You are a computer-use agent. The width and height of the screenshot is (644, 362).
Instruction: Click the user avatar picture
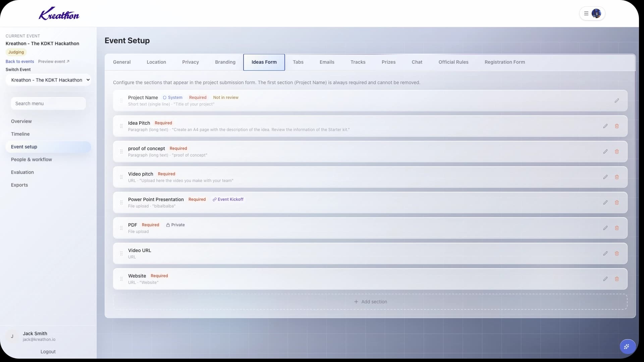[596, 13]
